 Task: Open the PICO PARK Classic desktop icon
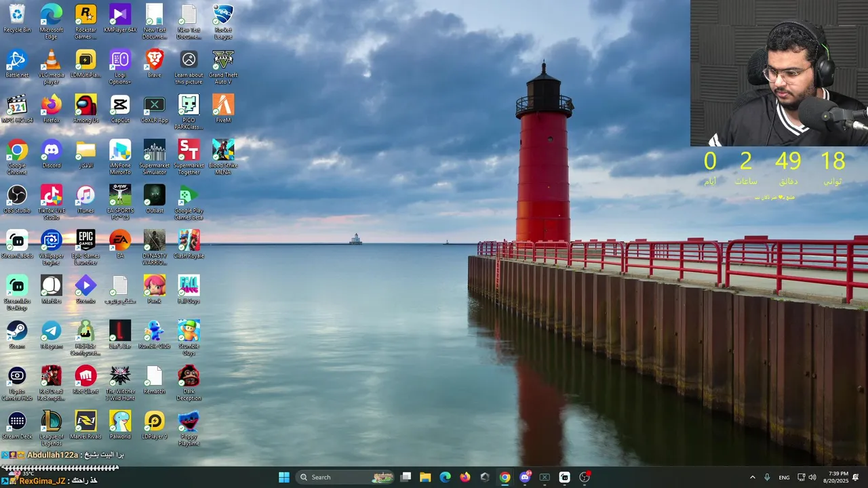[189, 113]
